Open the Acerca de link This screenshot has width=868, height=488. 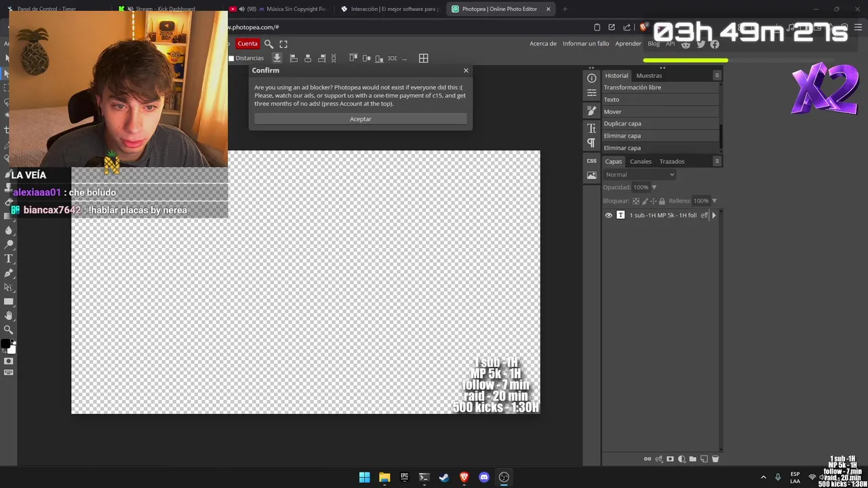point(542,43)
